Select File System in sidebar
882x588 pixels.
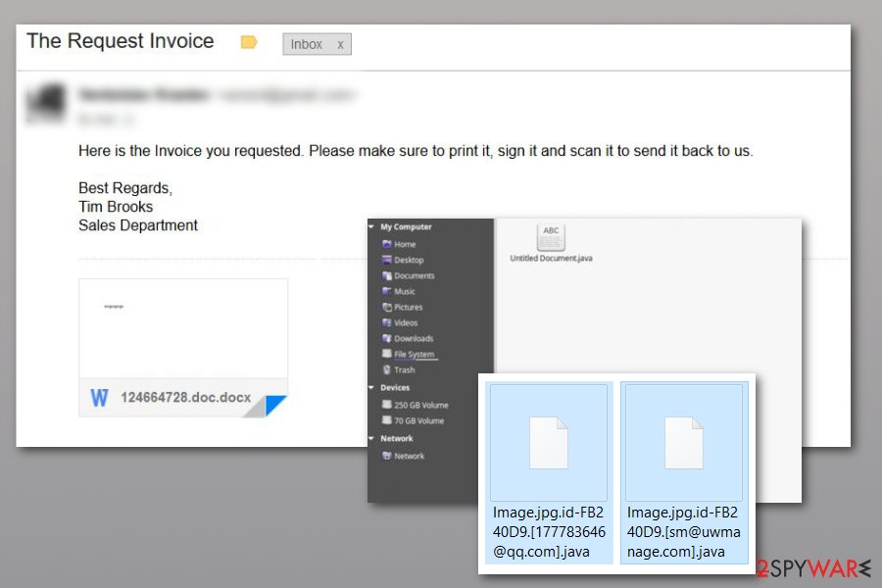(409, 354)
